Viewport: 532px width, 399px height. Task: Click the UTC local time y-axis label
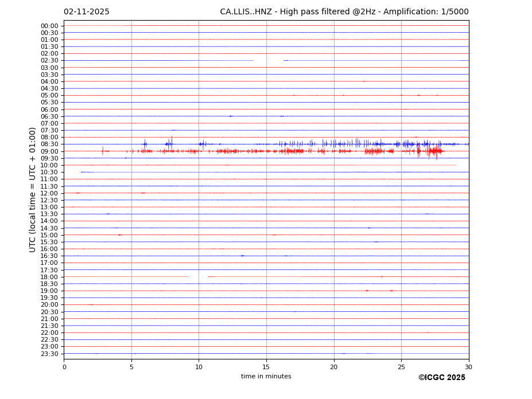pyautogui.click(x=33, y=189)
